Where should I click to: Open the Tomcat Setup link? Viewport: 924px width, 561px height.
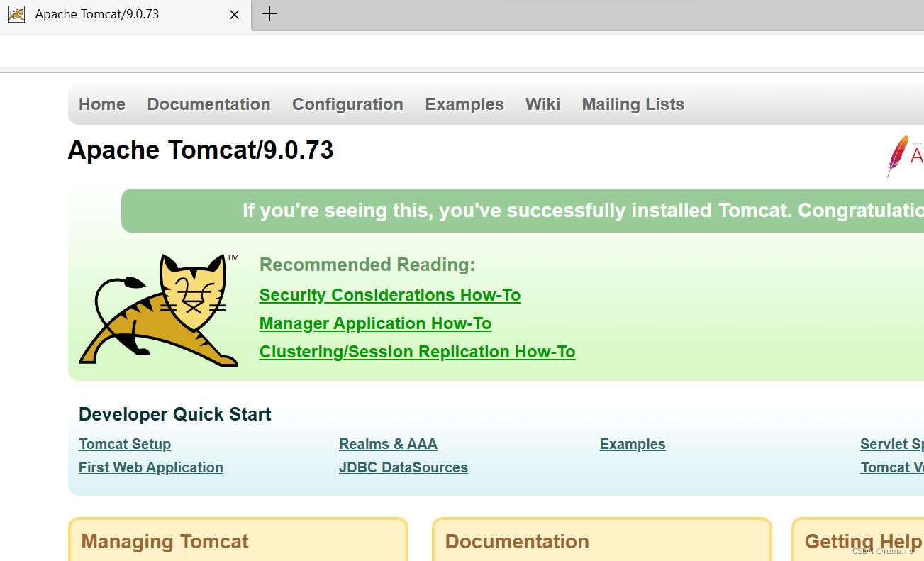click(x=125, y=444)
